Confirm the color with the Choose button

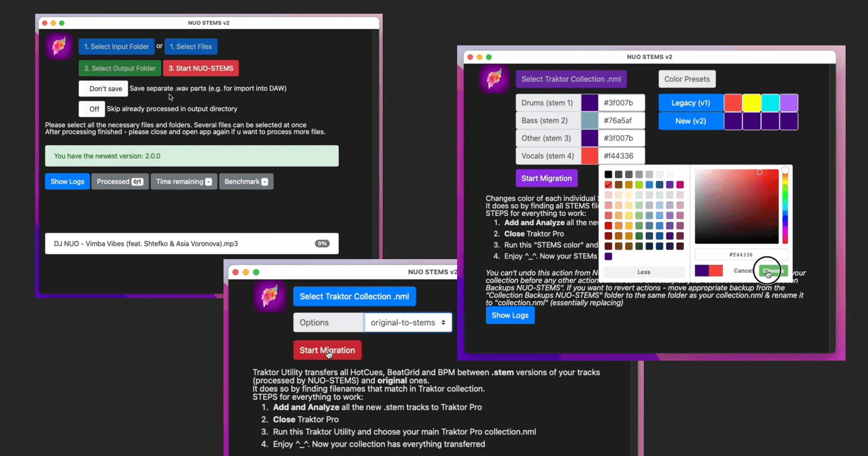point(773,271)
